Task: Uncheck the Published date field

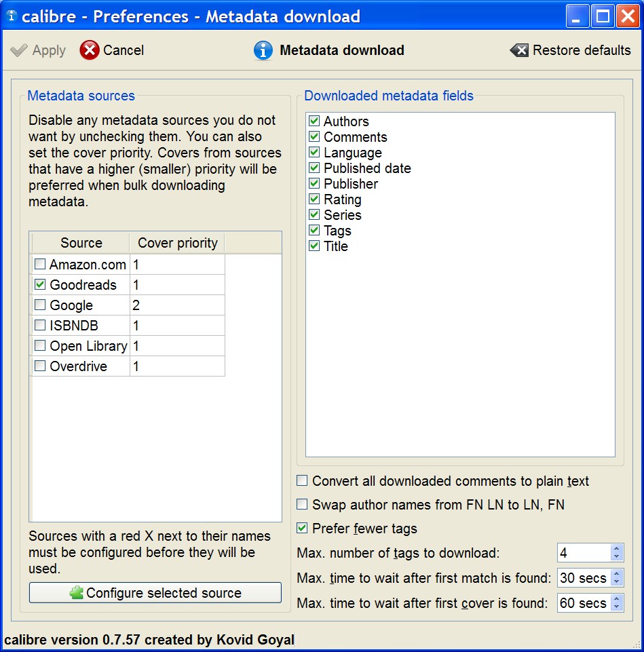Action: click(x=314, y=168)
